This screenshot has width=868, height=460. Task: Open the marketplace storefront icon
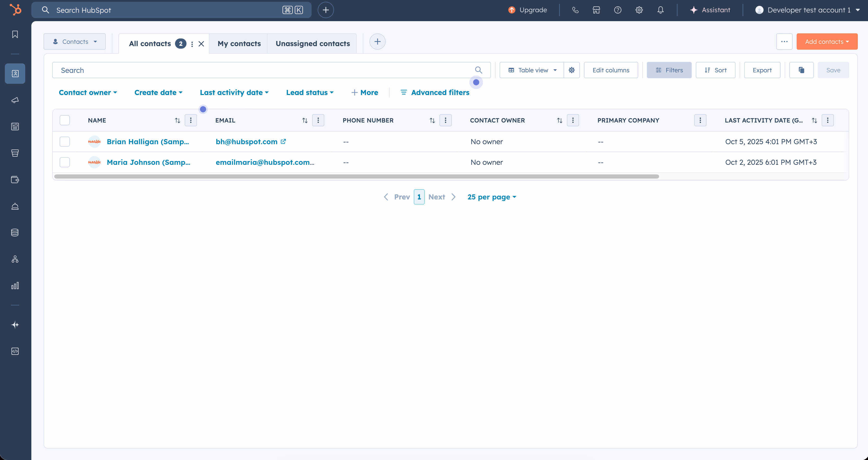[x=596, y=10]
